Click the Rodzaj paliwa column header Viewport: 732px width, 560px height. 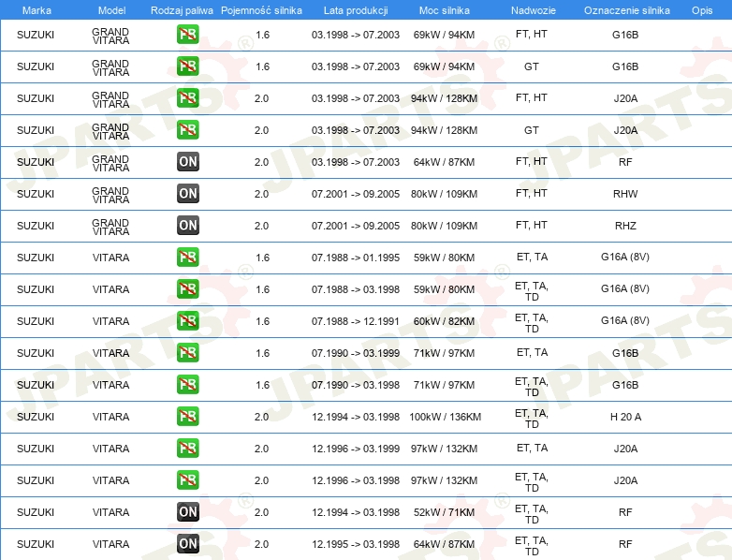pyautogui.click(x=182, y=10)
